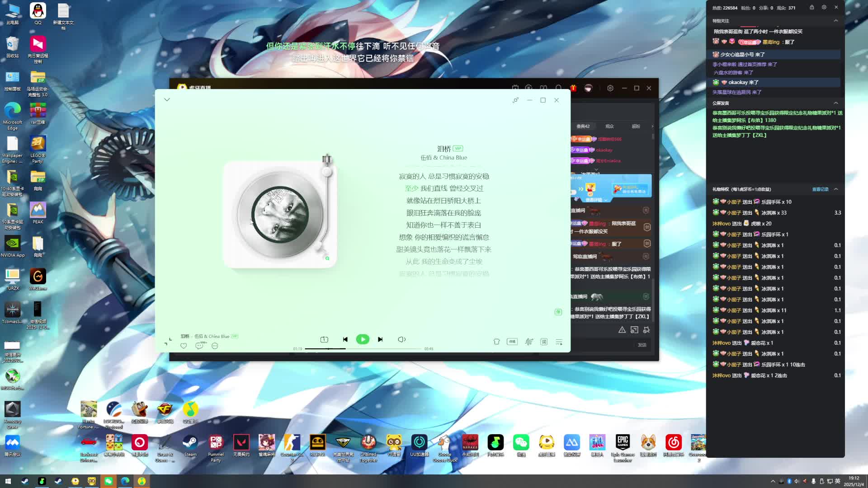Screen dimensions: 868x488
Task: Toggle repeat-one playback mode
Action: click(324, 339)
